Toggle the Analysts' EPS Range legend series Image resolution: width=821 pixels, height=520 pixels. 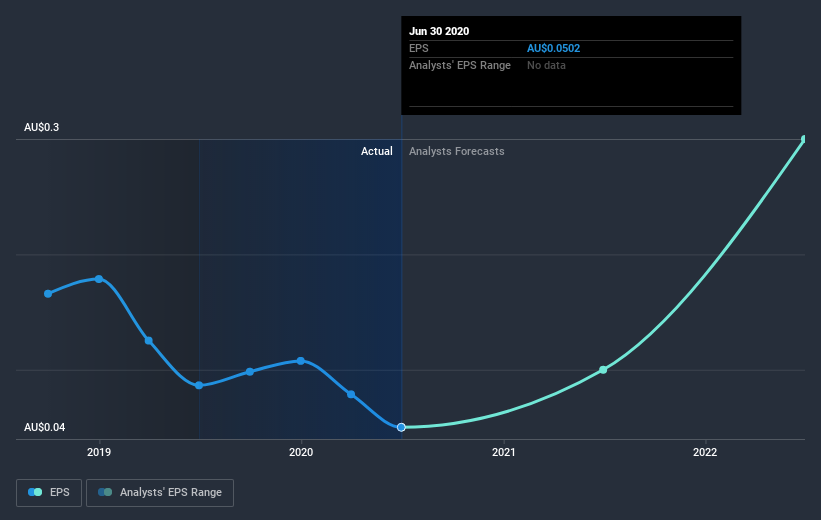pos(160,492)
